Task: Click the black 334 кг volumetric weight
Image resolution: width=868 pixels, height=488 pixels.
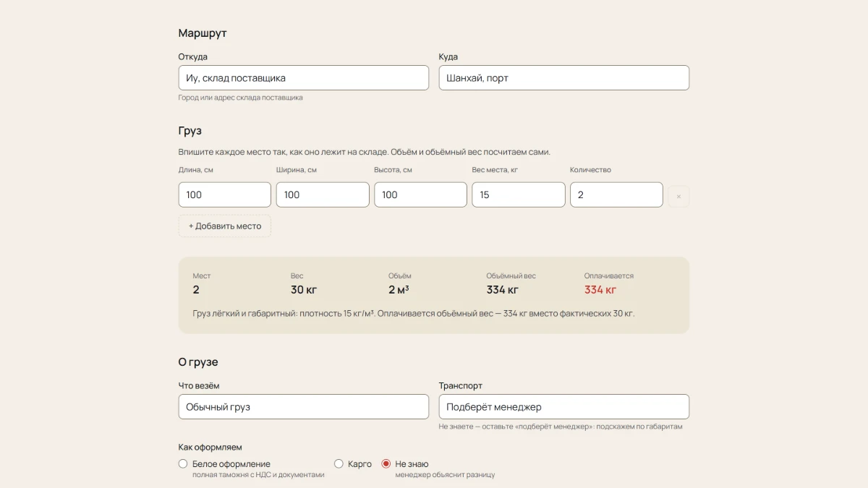Action: pyautogui.click(x=503, y=290)
